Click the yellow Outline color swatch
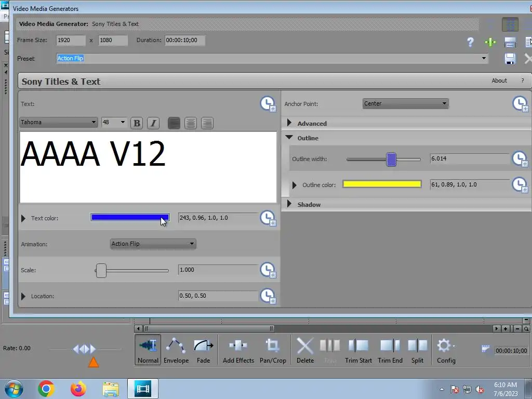 [x=382, y=184]
